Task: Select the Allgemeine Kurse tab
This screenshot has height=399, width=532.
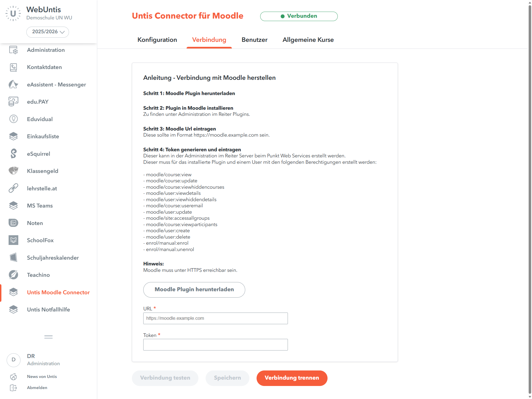Action: coord(308,40)
